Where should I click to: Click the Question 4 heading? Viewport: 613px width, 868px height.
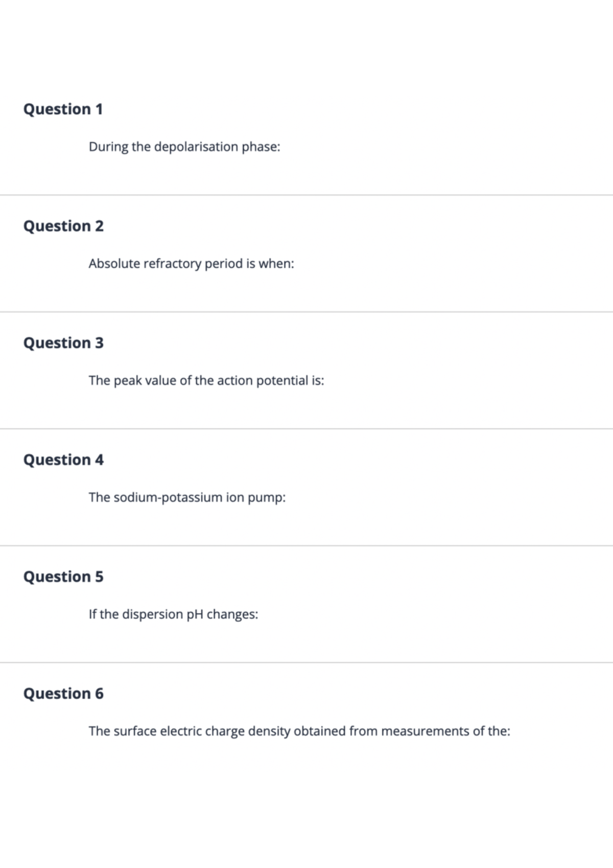pyautogui.click(x=63, y=460)
